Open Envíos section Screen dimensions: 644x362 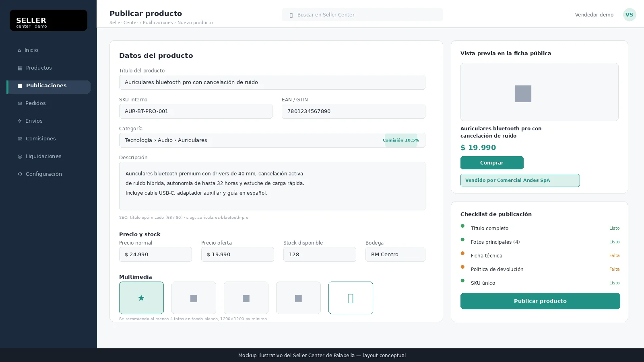48,121
